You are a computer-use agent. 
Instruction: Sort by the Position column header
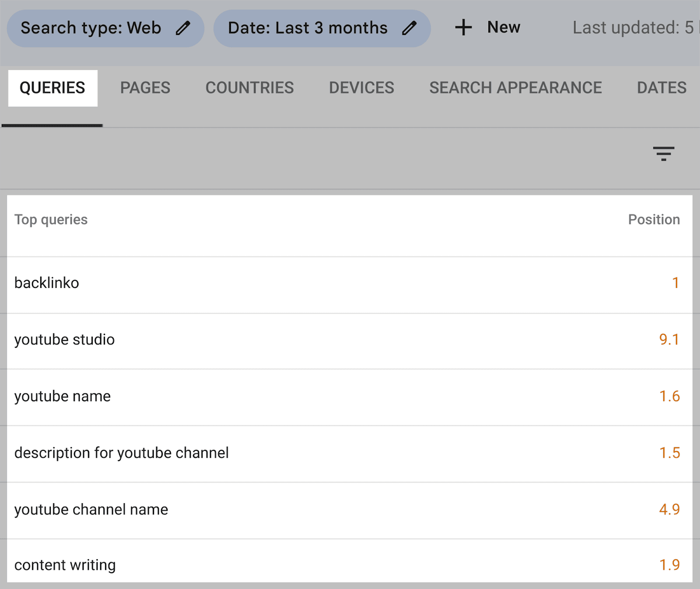pos(654,220)
